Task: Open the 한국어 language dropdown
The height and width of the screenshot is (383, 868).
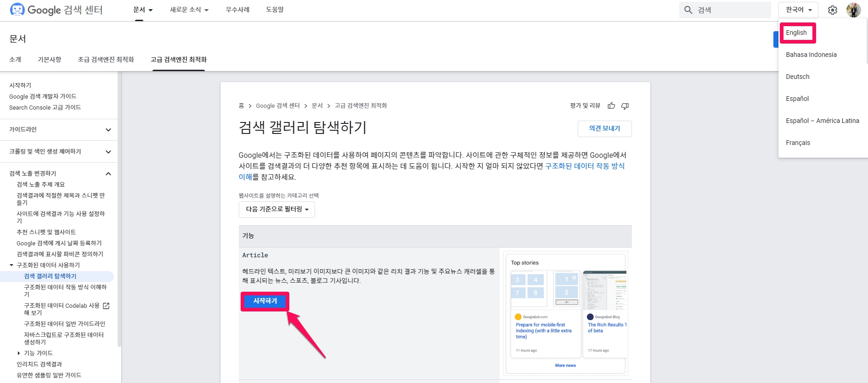Action: [798, 10]
